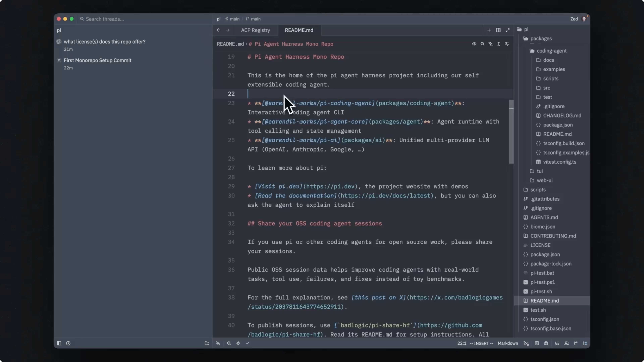644x362 pixels.
Task: Click line number 32 in gutter
Action: 231,223
